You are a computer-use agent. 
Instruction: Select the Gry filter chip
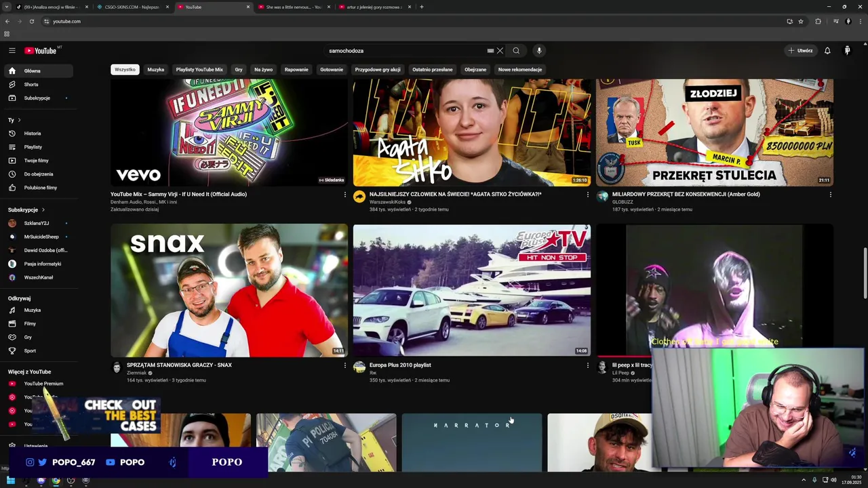pos(239,69)
